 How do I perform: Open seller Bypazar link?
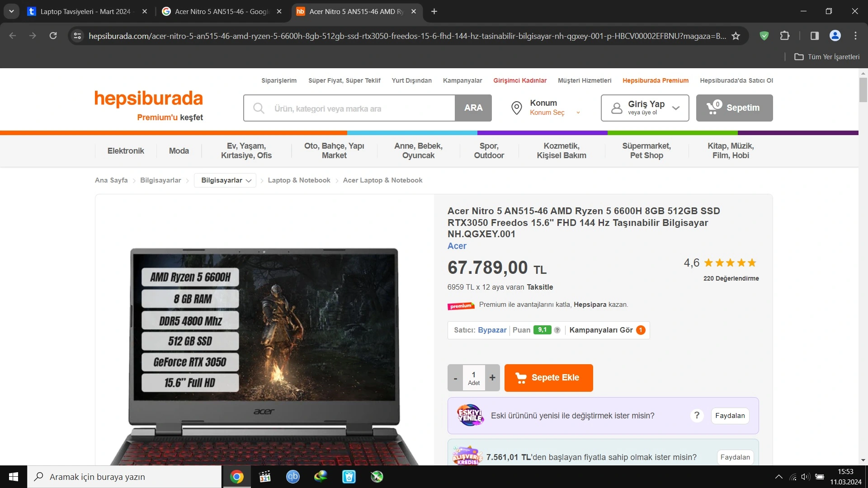click(x=492, y=330)
